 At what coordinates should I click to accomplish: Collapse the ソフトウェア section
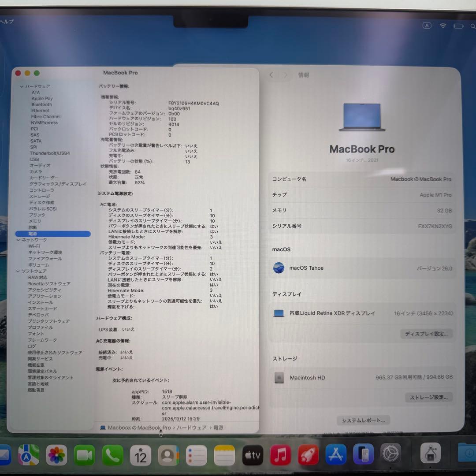[18, 271]
